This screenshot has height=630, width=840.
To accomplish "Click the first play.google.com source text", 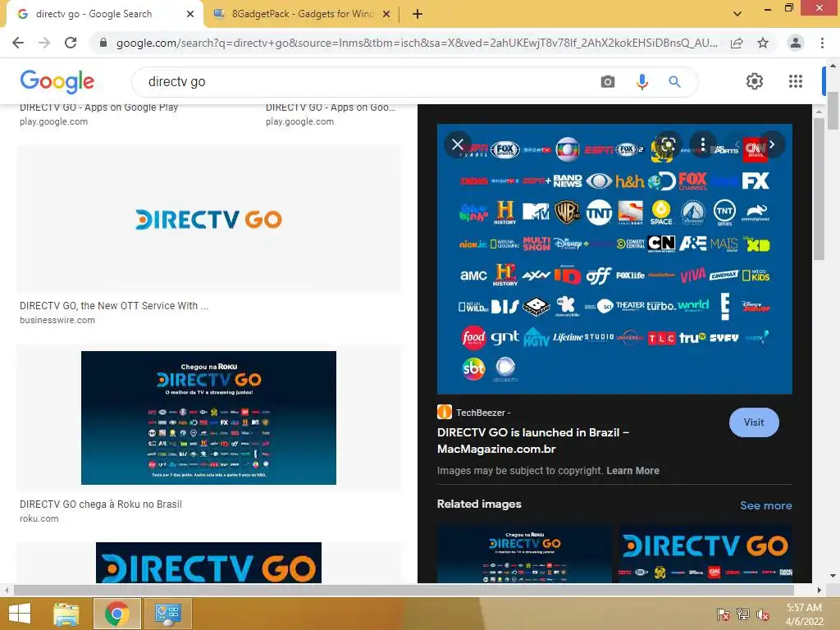I will [x=53, y=121].
